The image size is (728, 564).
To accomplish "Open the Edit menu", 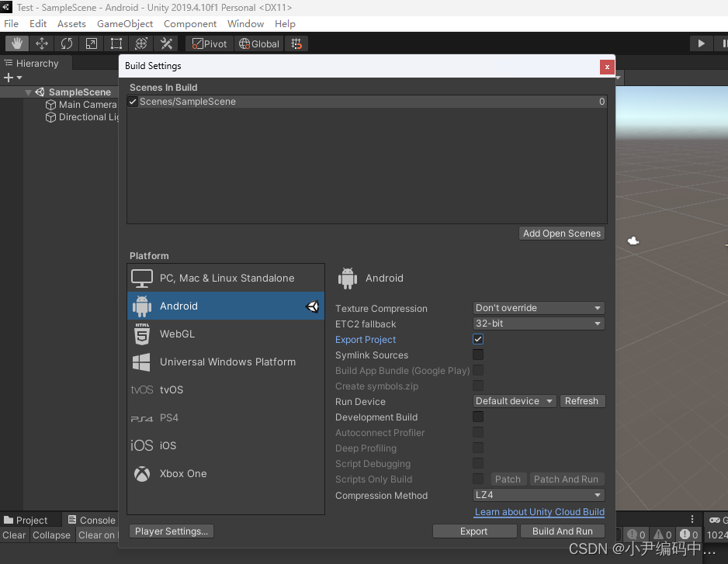I will coord(38,24).
